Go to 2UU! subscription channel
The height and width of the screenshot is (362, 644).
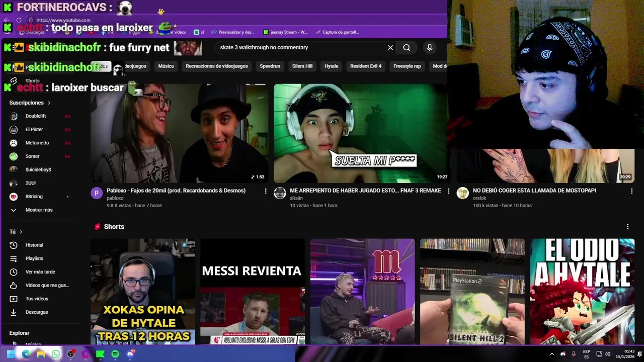click(x=31, y=183)
